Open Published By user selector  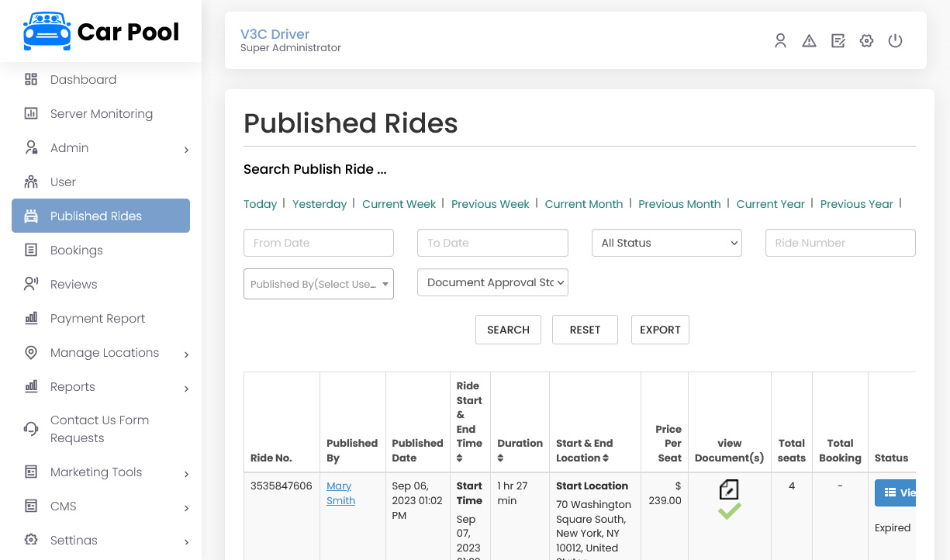point(318,284)
